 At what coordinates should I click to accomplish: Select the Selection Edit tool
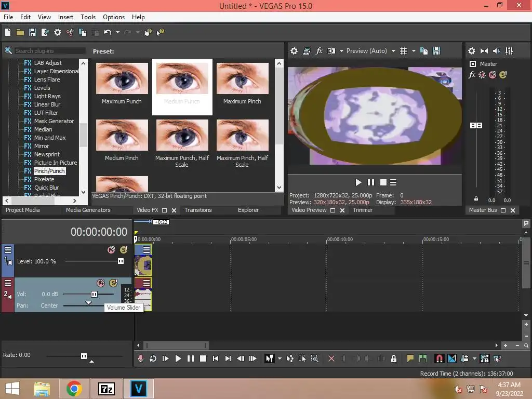pos(302,358)
